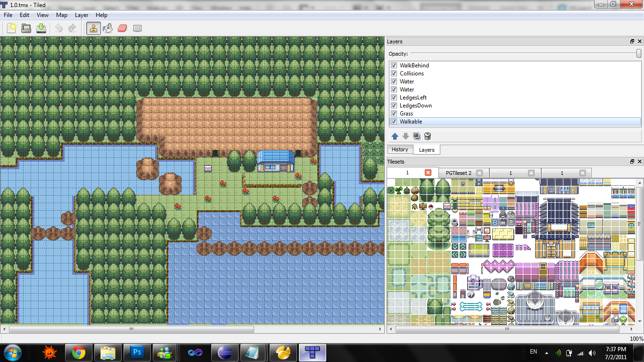
Task: Select the LedgesLeft layer name
Action: tap(413, 98)
